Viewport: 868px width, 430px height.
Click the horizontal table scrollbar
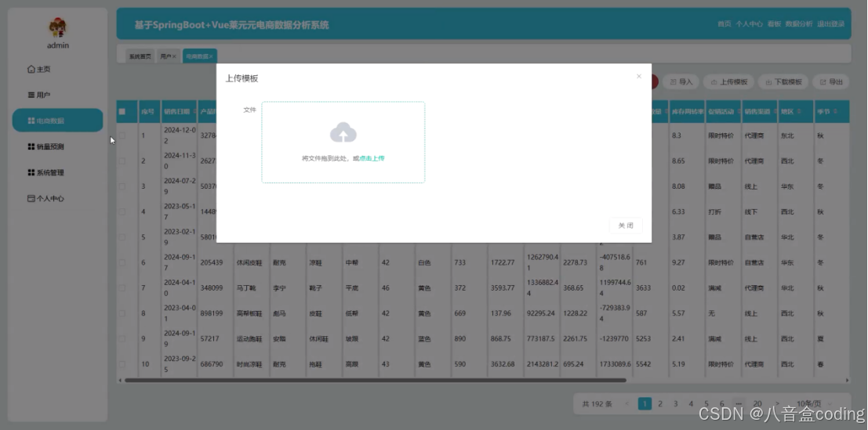[376, 380]
